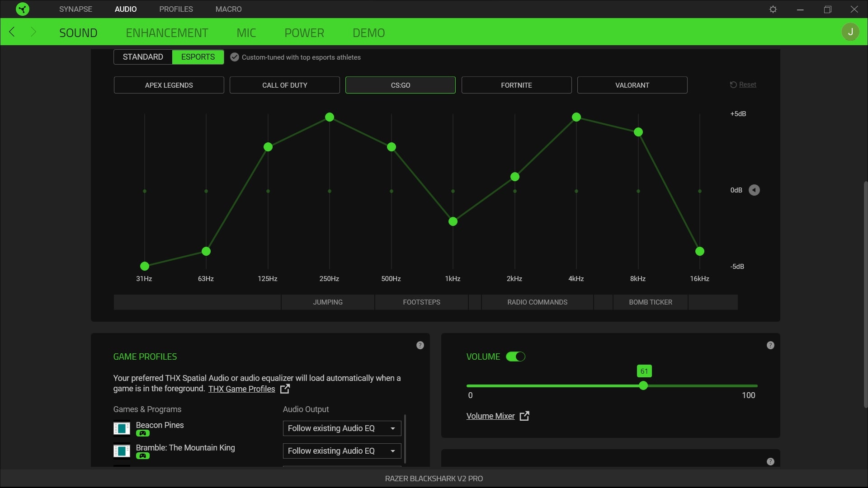The height and width of the screenshot is (488, 868).
Task: Toggle the Volume switch
Action: 515,357
